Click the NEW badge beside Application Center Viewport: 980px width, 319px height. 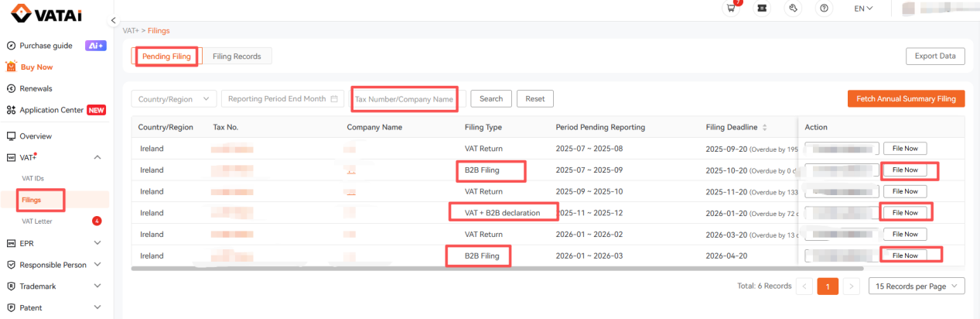click(x=97, y=110)
